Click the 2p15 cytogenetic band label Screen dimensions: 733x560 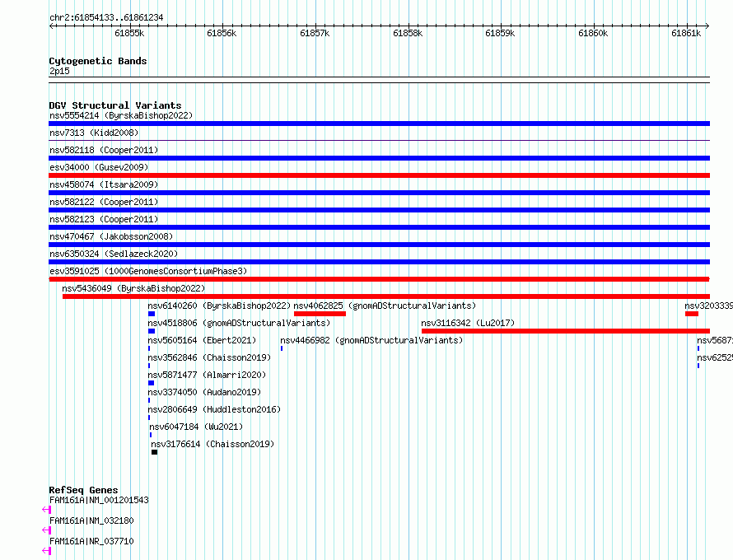point(59,71)
